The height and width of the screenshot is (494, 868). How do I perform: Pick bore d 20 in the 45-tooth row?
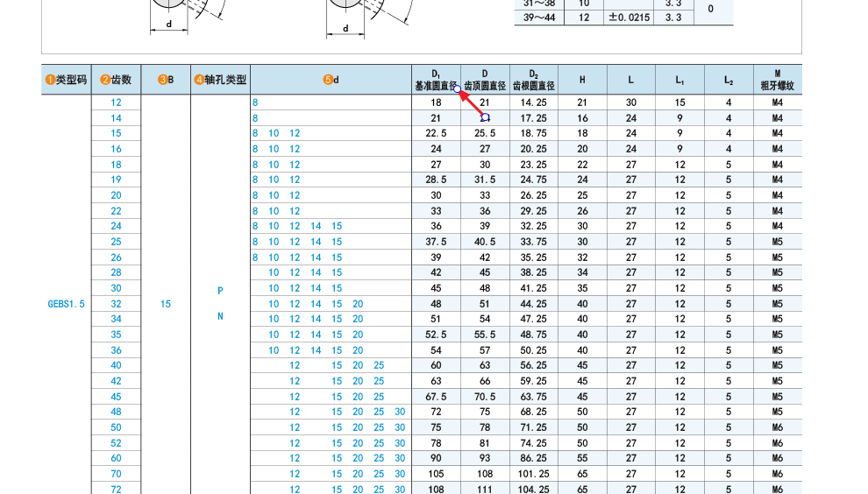pyautogui.click(x=358, y=397)
